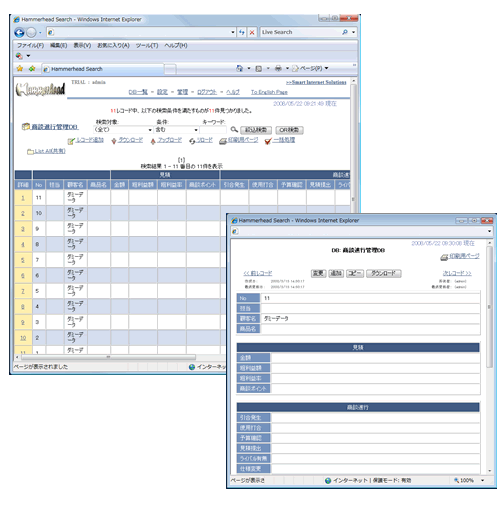Click the 追加 button in detail window

coord(336,273)
